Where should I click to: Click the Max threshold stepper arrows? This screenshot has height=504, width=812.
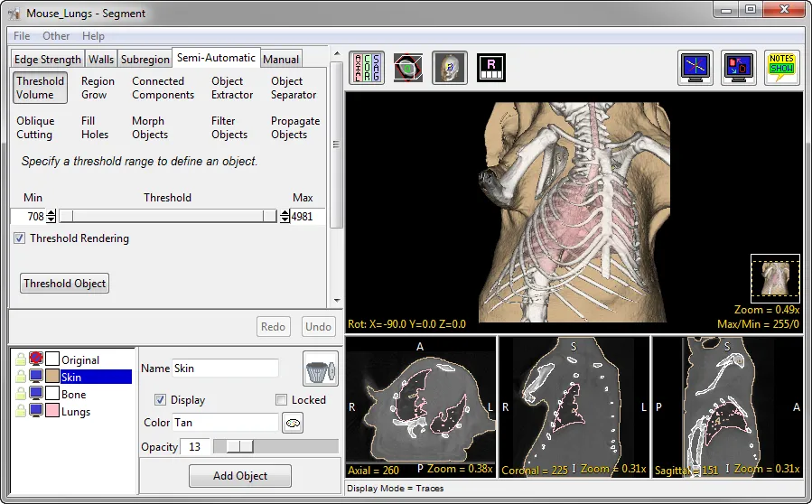click(x=285, y=216)
